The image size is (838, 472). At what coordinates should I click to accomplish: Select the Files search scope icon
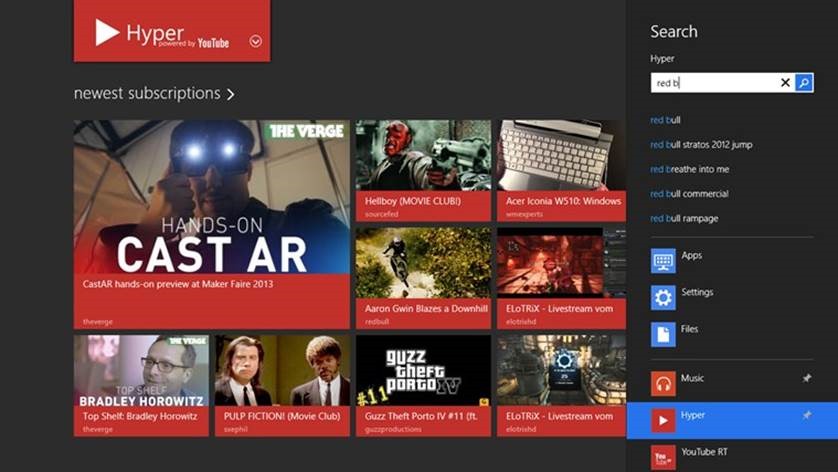click(x=663, y=333)
